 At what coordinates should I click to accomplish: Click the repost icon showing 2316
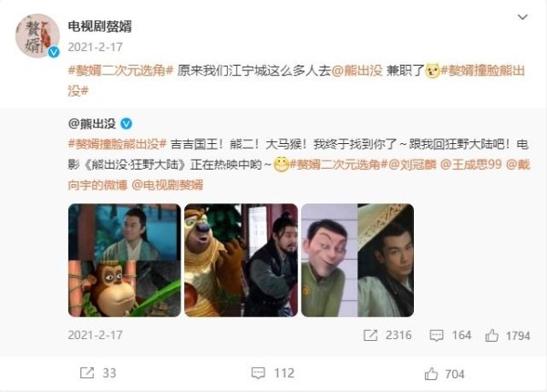[x=370, y=335]
